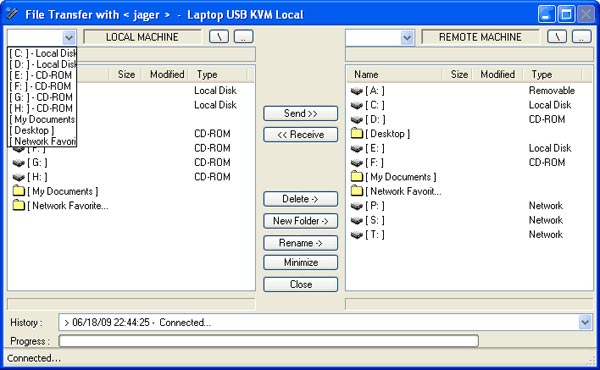Select the local G: drive icon
Viewport: 600px width, 370px height.
18,163
